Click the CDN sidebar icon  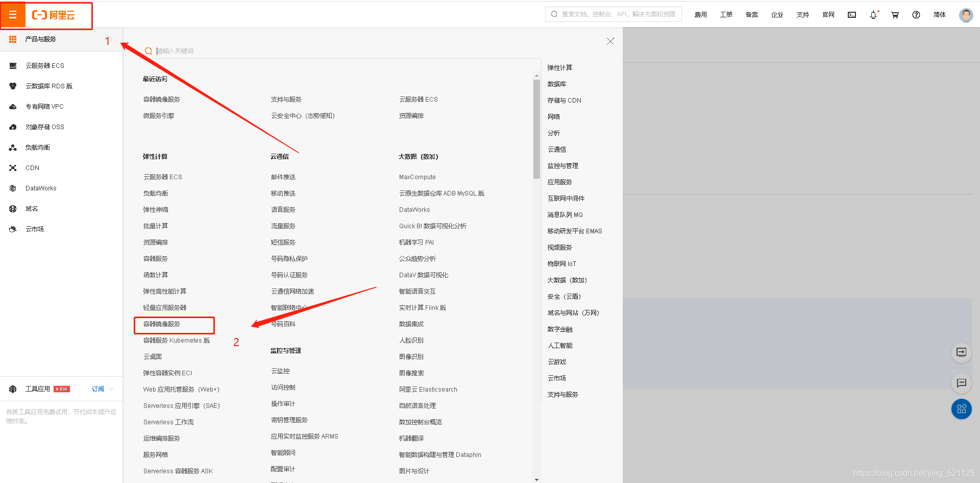(x=13, y=168)
